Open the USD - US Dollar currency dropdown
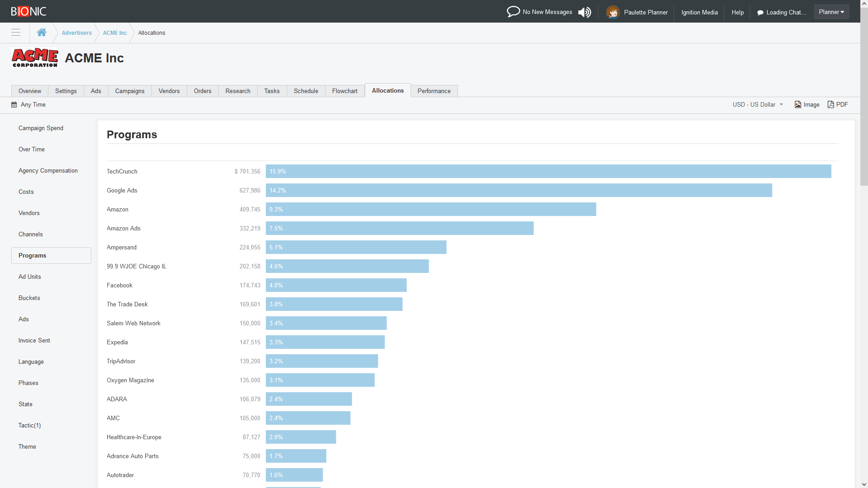The width and height of the screenshot is (868, 488). 757,104
